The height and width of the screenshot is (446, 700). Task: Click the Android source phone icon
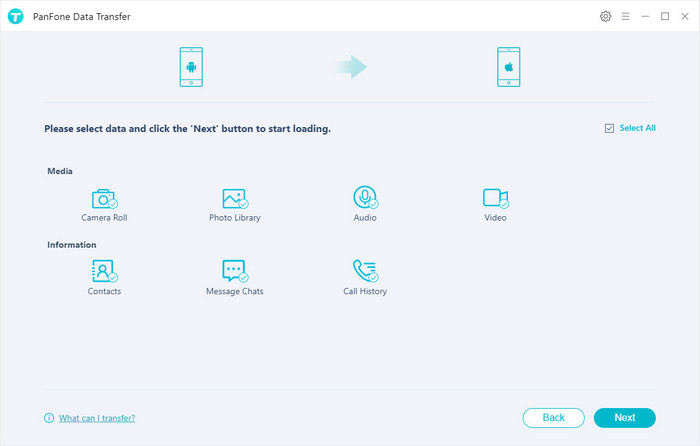191,67
